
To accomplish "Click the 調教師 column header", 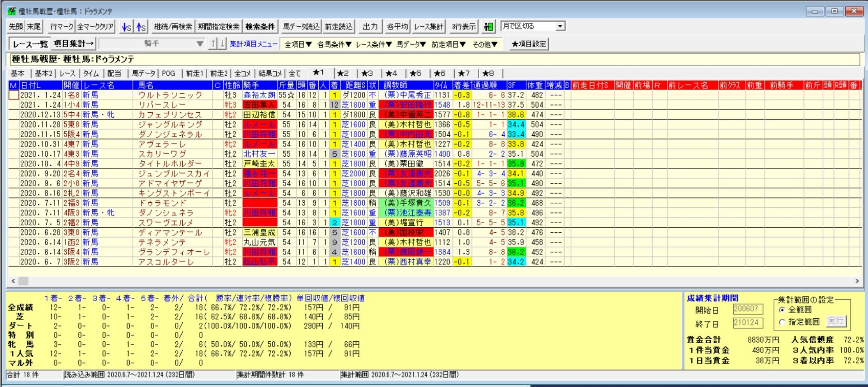I will click(406, 85).
